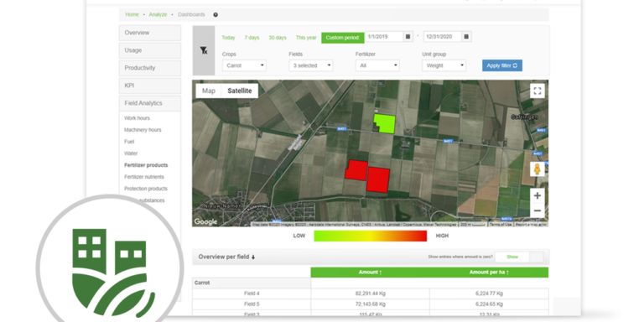Image resolution: width=644 pixels, height=322 pixels.
Task: Go to Home breadcrumb link
Action: pos(132,14)
